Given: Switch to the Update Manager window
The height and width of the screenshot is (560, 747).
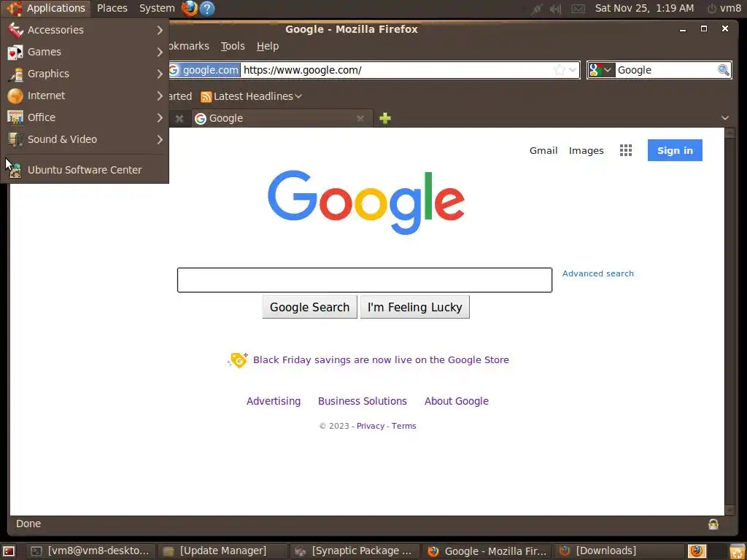Looking at the screenshot, I should (x=222, y=551).
